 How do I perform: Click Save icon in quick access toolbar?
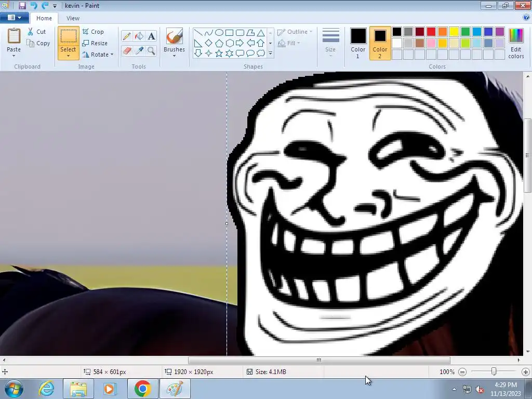(x=22, y=5)
